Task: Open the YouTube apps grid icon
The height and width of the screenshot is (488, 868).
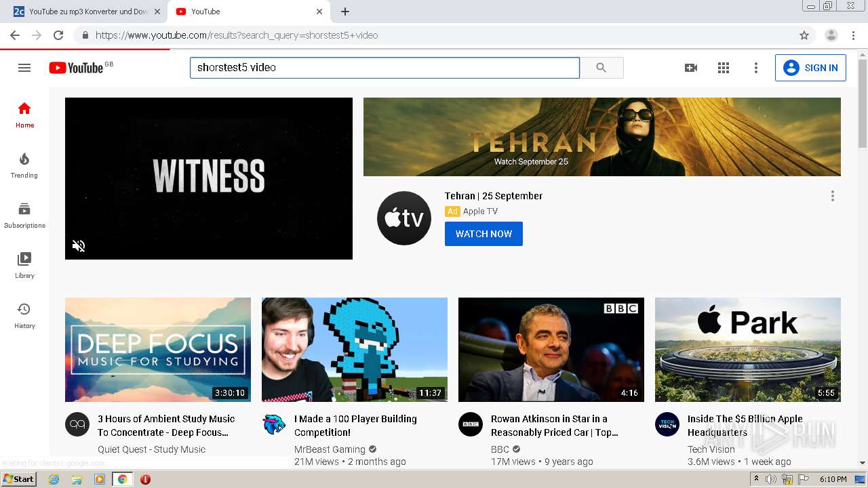Action: pyautogui.click(x=724, y=68)
